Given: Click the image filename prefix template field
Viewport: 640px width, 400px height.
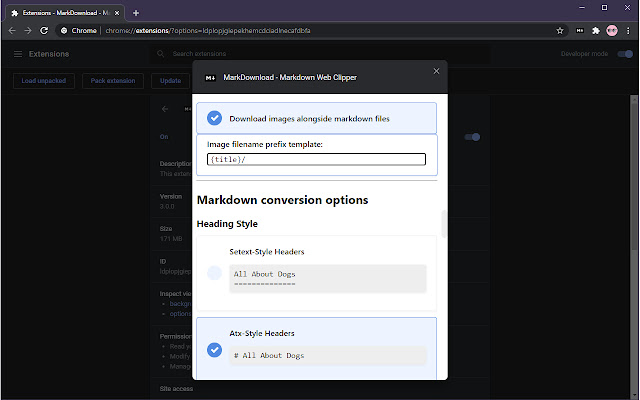Looking at the screenshot, I should coord(316,159).
